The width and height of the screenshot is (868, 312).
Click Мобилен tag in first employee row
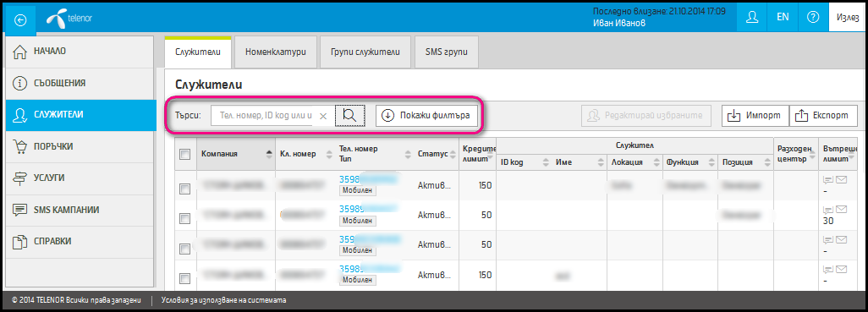[358, 191]
